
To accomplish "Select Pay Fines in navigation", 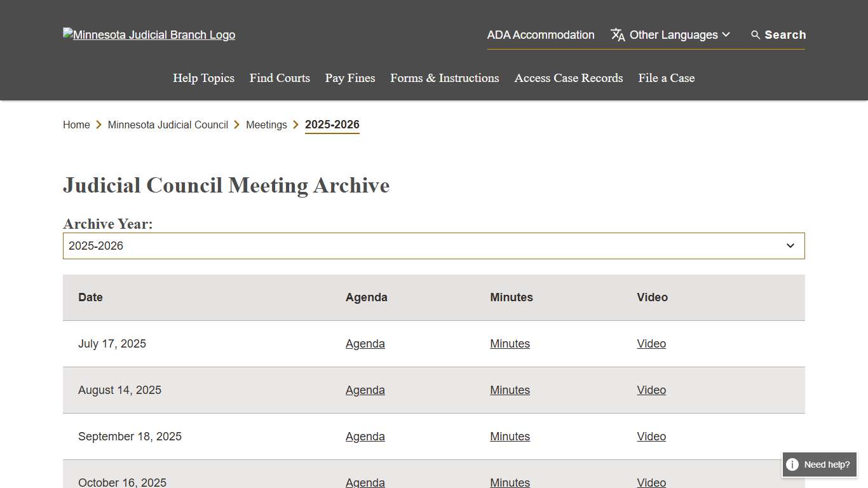I will click(x=350, y=78).
